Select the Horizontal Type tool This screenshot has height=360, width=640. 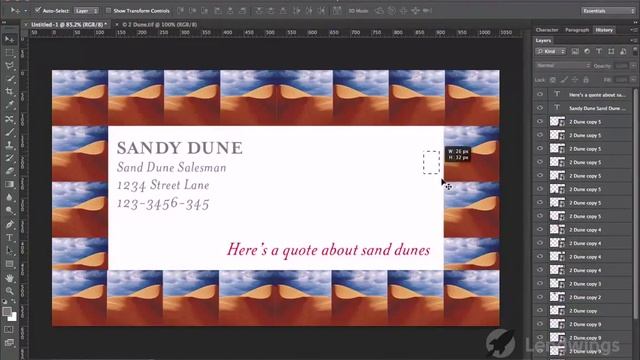coord(9,237)
